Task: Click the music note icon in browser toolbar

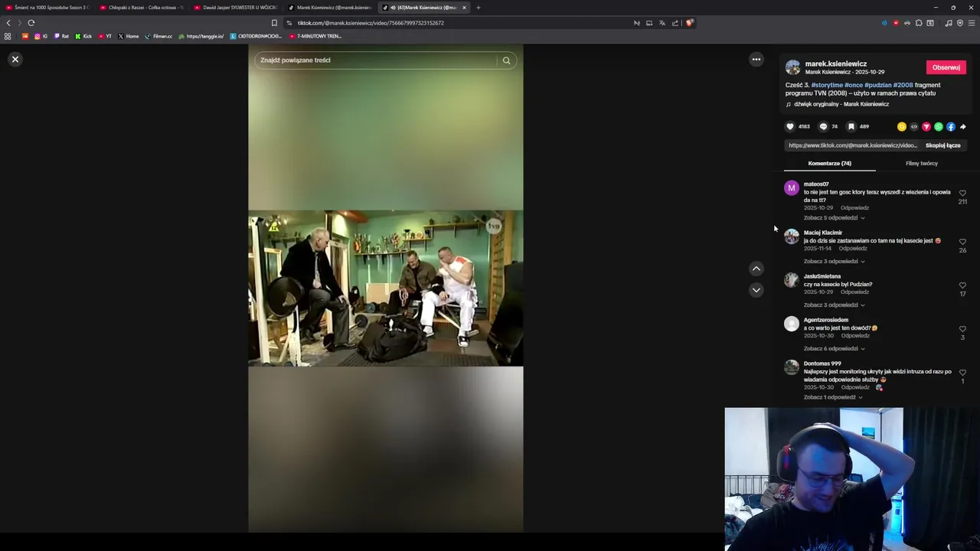Action: (949, 23)
